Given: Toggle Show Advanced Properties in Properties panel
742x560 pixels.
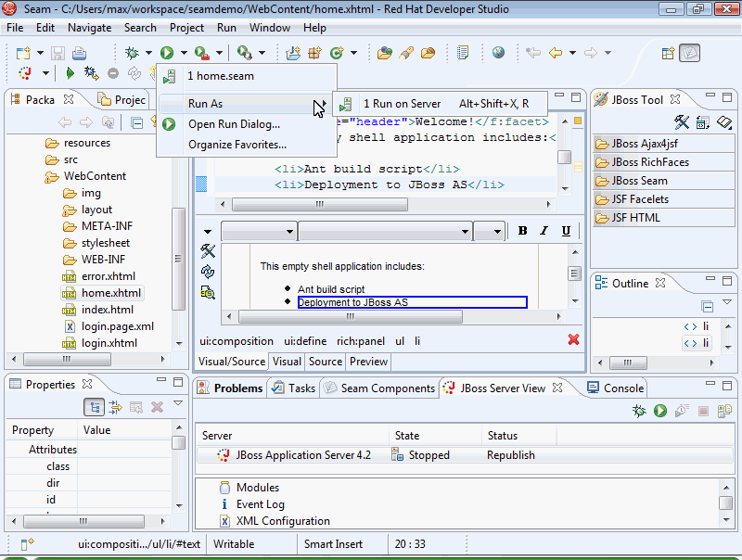Looking at the screenshot, I should (x=115, y=407).
